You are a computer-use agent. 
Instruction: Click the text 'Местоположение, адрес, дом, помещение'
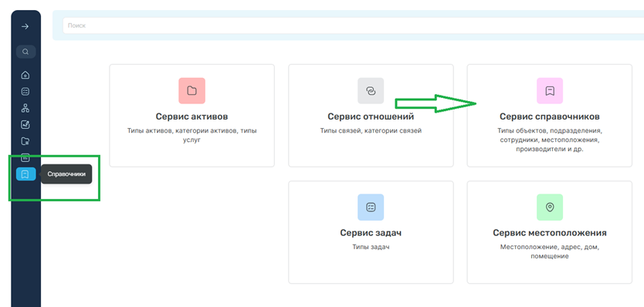point(550,251)
